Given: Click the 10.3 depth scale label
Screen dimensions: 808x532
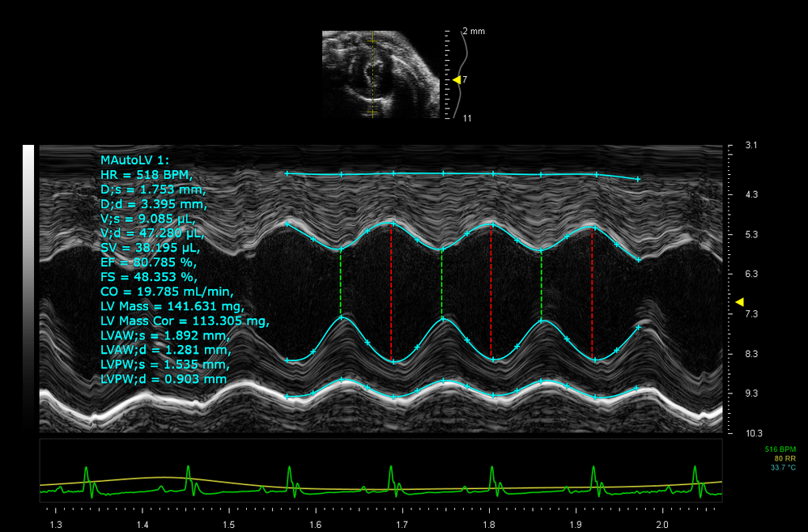Looking at the screenshot, I should click(754, 433).
